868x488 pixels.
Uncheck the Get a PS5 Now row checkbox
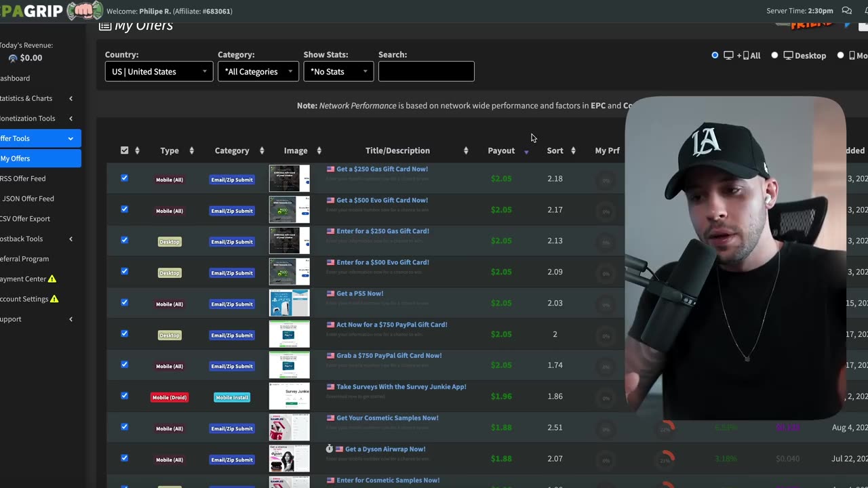[x=124, y=302]
